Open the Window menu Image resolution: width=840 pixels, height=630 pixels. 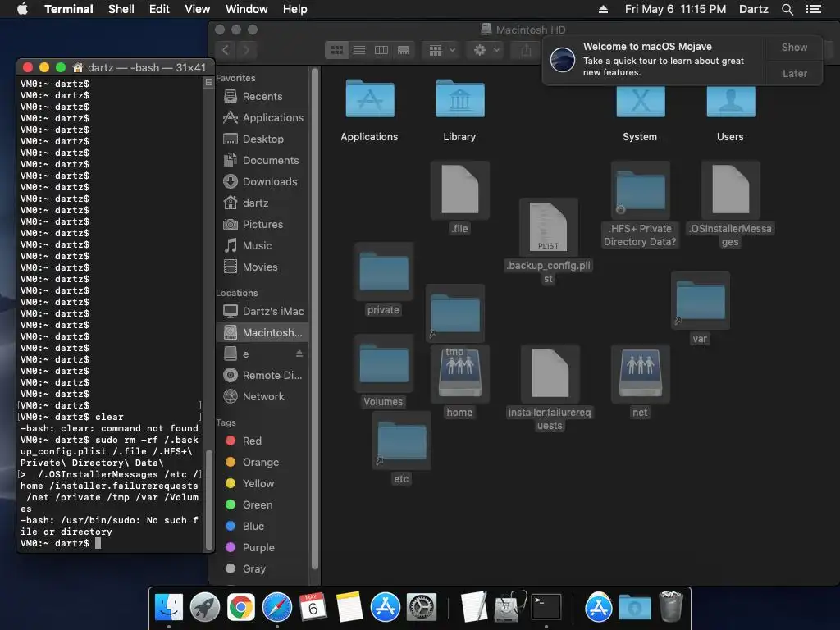pos(246,9)
